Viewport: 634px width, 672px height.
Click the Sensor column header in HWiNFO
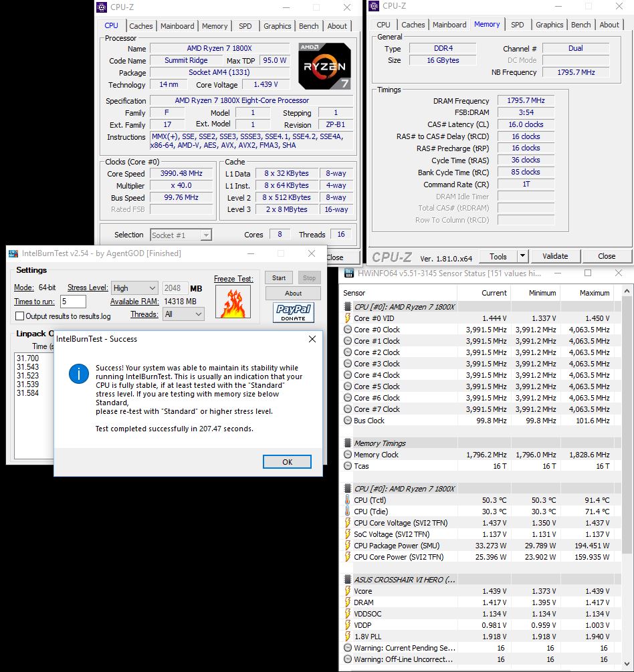399,293
